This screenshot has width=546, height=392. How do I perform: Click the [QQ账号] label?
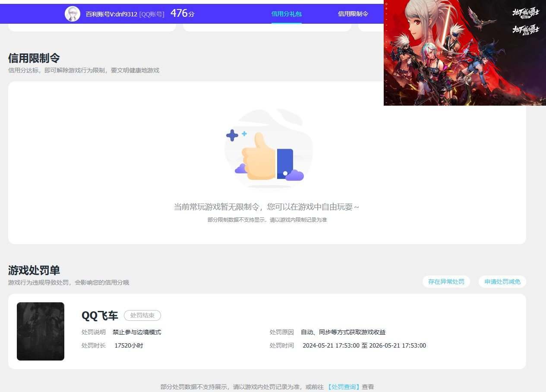coord(152,14)
